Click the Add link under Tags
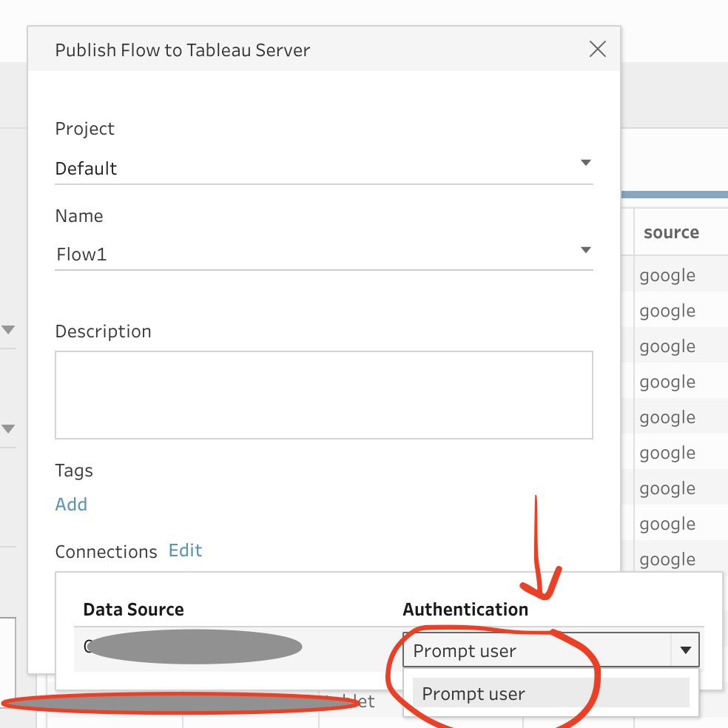The image size is (728, 728). 71,505
